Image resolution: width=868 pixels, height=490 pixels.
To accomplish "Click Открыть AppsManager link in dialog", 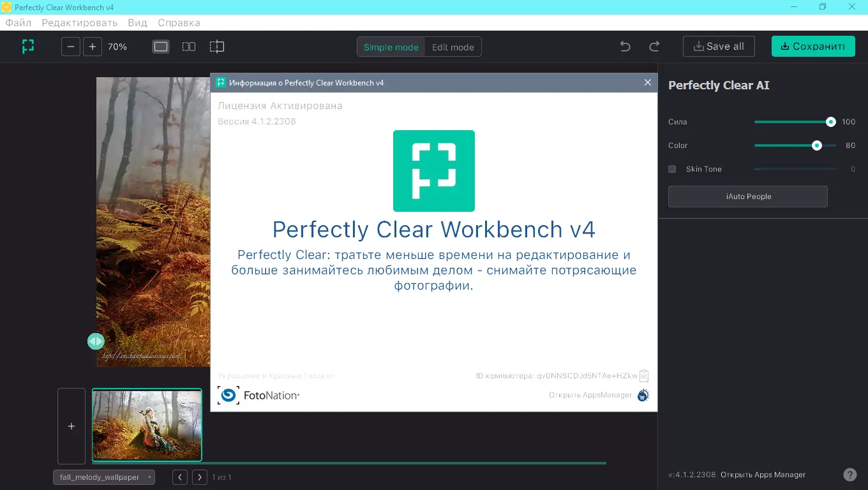I will tap(590, 395).
